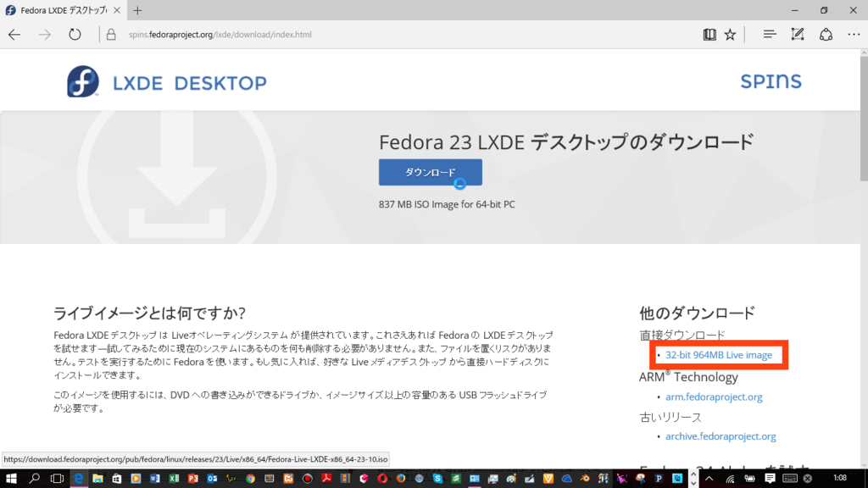The image size is (868, 488).
Task: Launch Blender from taskbar
Action: coord(585,479)
